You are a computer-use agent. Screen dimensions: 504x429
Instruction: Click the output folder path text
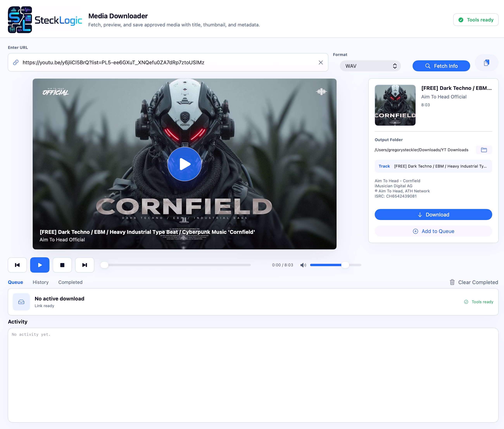421,150
